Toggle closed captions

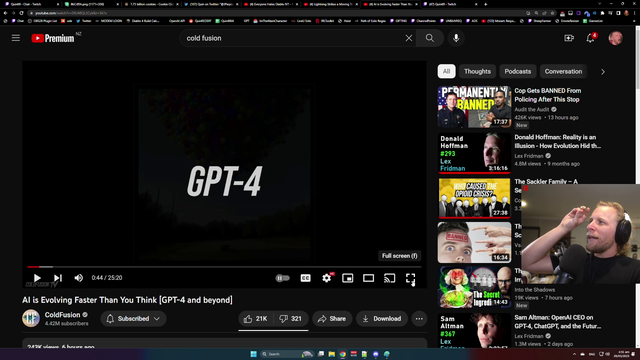tap(305, 278)
